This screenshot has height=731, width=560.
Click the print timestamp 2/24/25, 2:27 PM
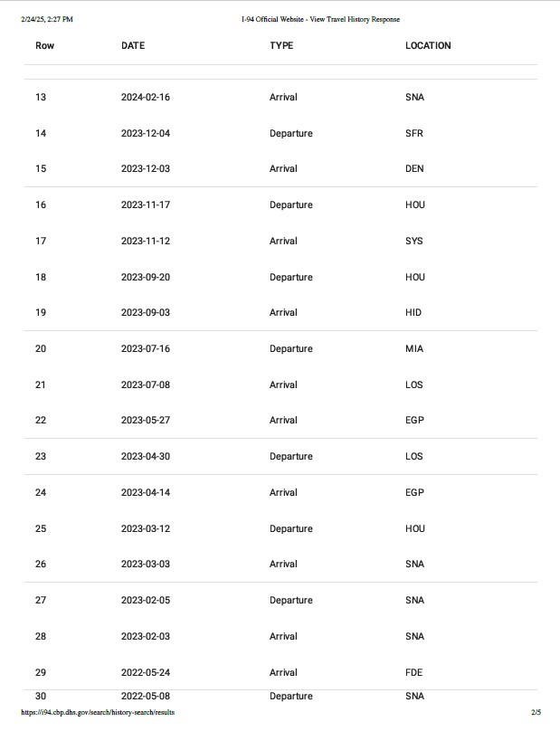[x=47, y=19]
